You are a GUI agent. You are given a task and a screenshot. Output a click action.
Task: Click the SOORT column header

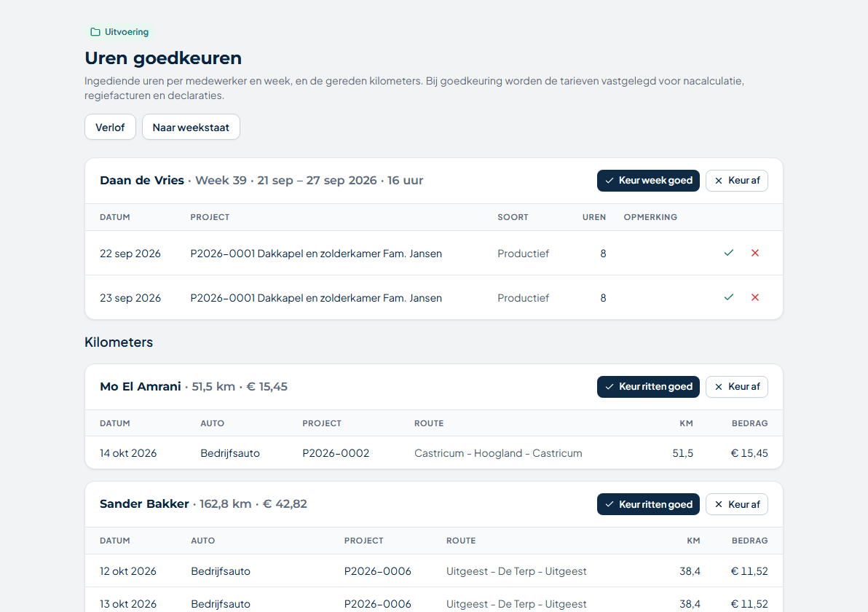[513, 217]
